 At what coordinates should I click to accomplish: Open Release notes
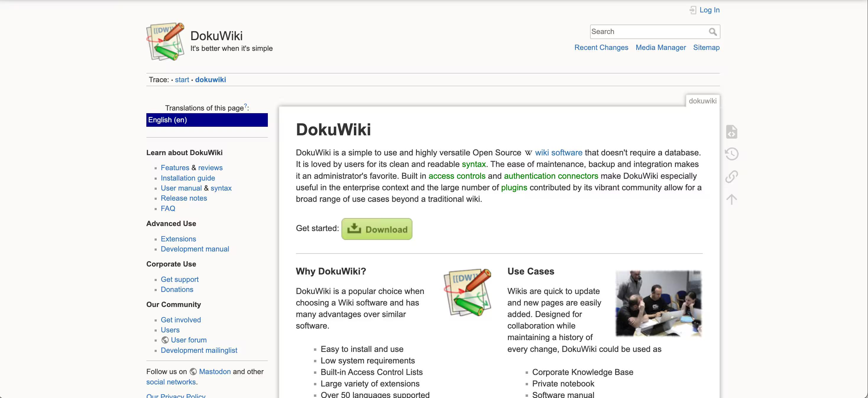click(184, 198)
